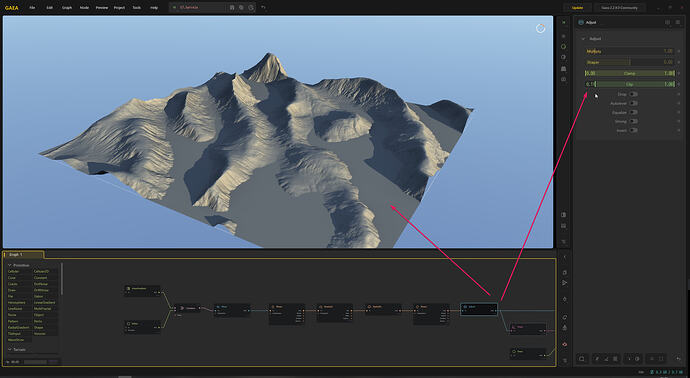Click the red icon in graph sidebar

click(565, 345)
